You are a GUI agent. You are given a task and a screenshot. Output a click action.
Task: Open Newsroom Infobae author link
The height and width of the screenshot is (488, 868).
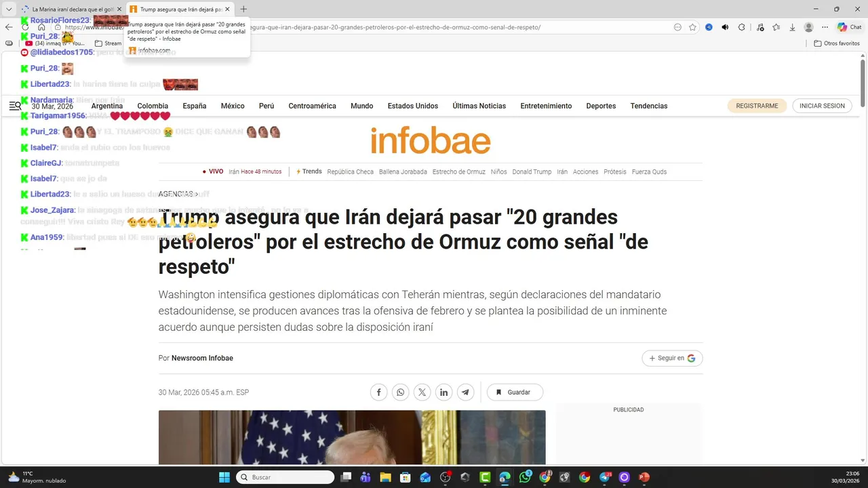point(202,358)
